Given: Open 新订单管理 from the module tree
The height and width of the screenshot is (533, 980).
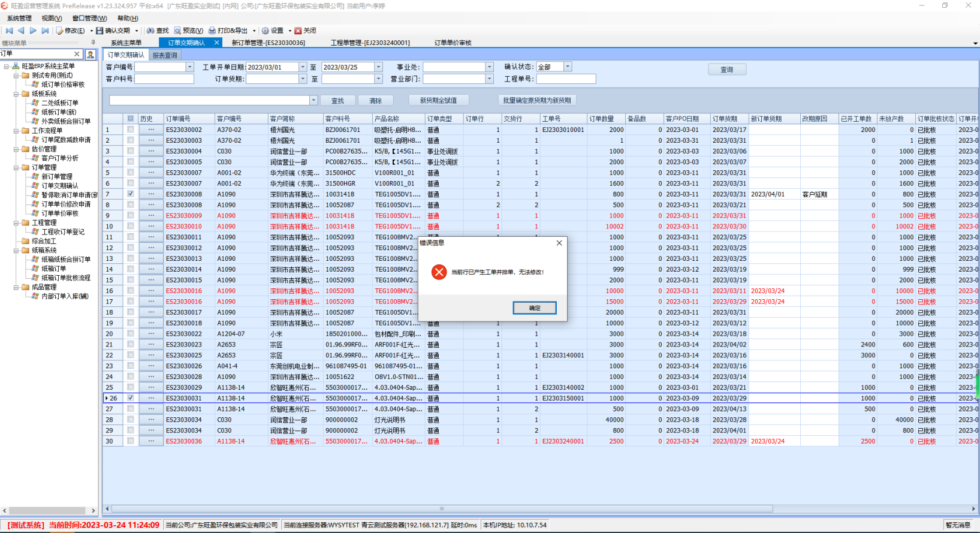Looking at the screenshot, I should pyautogui.click(x=57, y=176).
